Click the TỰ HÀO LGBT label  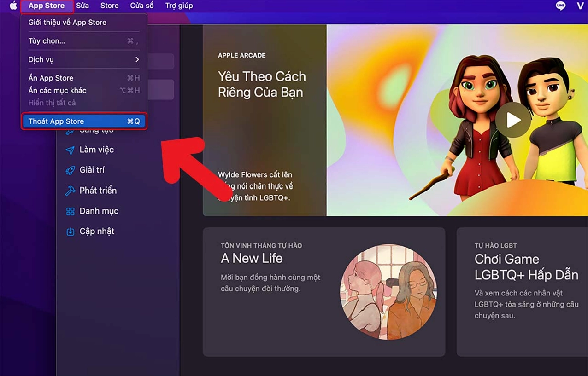tap(496, 245)
